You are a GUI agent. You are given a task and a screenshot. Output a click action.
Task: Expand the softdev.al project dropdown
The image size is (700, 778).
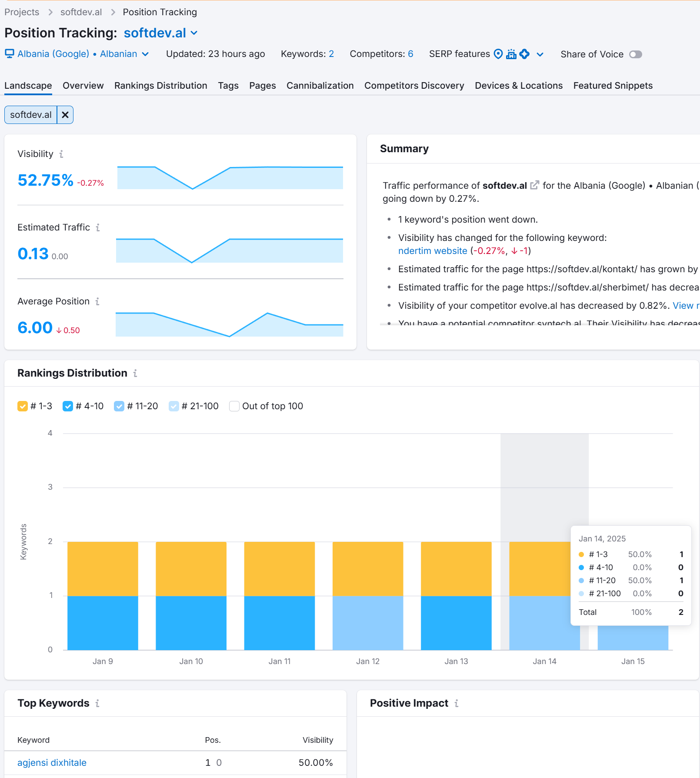point(161,33)
